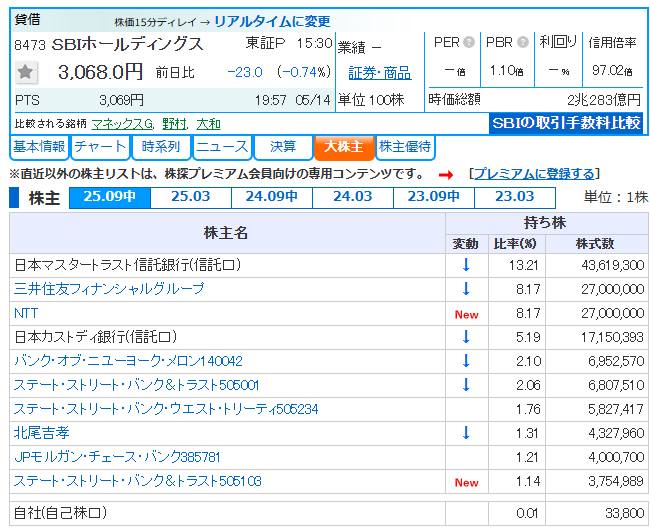650x528 pixels.
Task: Select the 25.09中 period tab
Action: (110, 197)
